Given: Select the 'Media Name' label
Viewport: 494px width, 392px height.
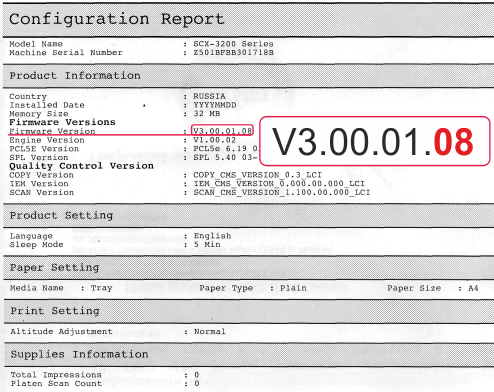Looking at the screenshot, I should (37, 288).
